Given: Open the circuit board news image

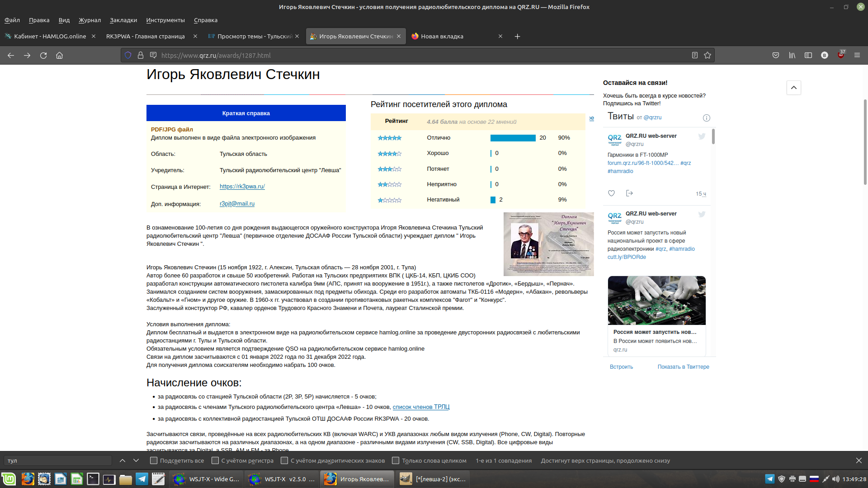Looking at the screenshot, I should click(656, 300).
